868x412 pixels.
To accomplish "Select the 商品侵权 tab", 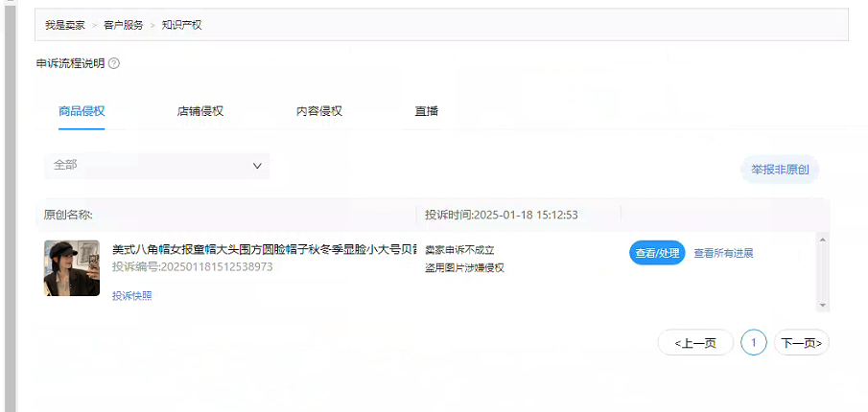I will (82, 111).
